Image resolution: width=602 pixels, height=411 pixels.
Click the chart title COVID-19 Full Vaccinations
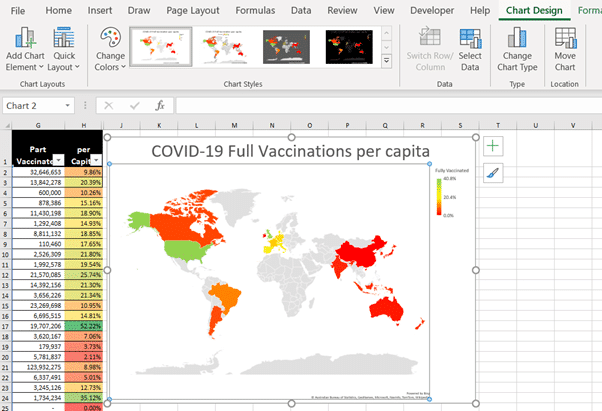tap(291, 151)
